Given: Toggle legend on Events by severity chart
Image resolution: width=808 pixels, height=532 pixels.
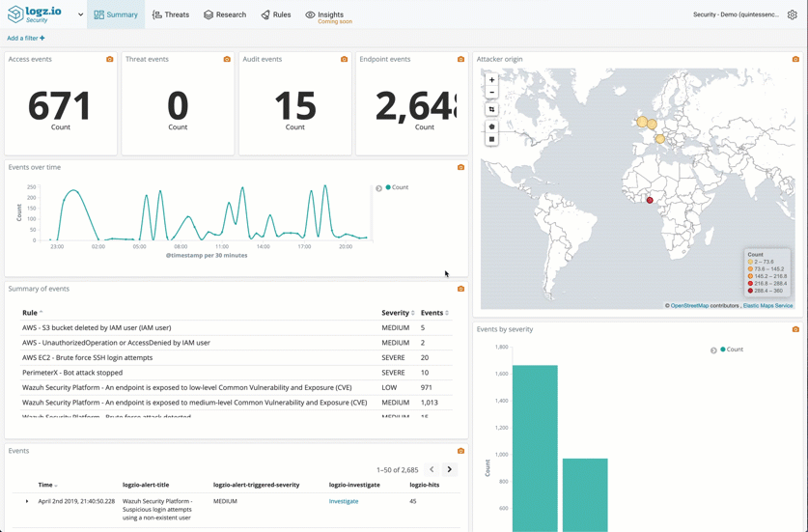Looking at the screenshot, I should (713, 350).
